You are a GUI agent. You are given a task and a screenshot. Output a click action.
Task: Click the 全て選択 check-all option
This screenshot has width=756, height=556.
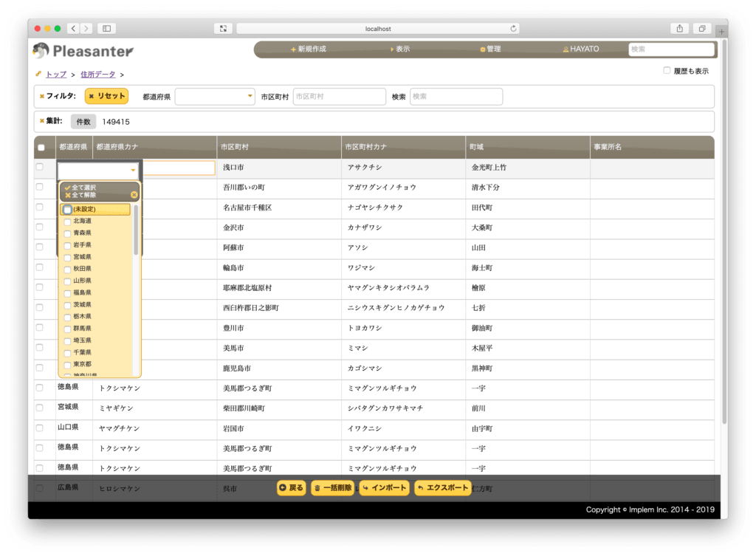[81, 188]
